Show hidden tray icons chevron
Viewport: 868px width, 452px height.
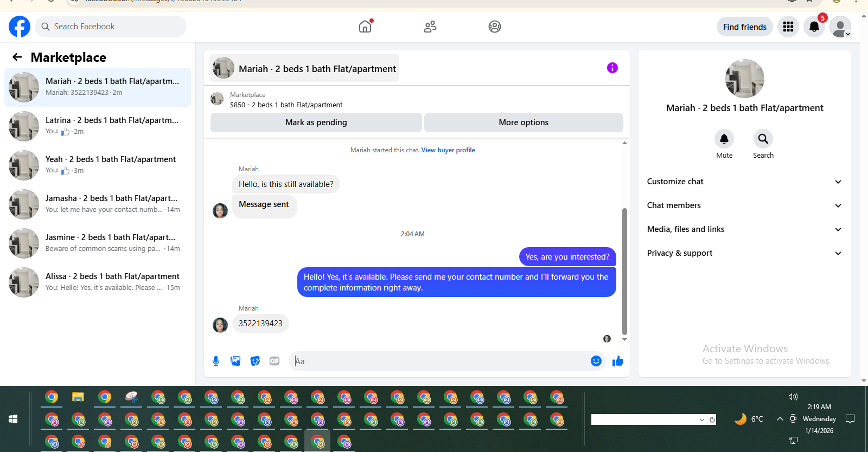point(780,418)
